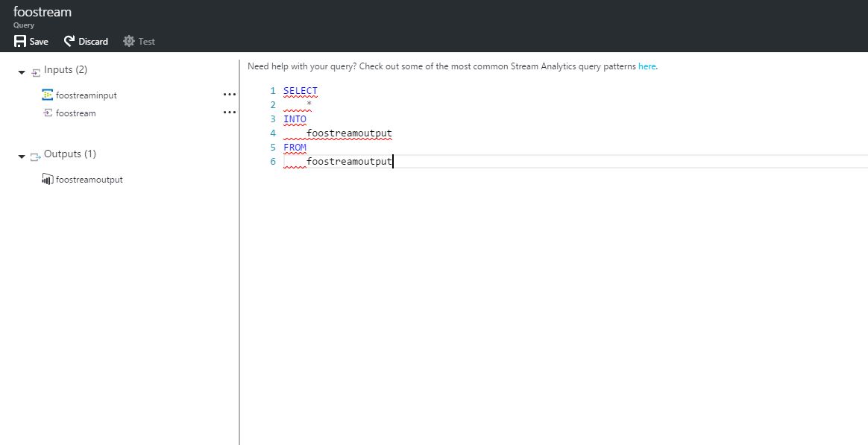The height and width of the screenshot is (445, 868).
Task: Click the icon beside Inputs (2) header
Action: pyautogui.click(x=36, y=72)
